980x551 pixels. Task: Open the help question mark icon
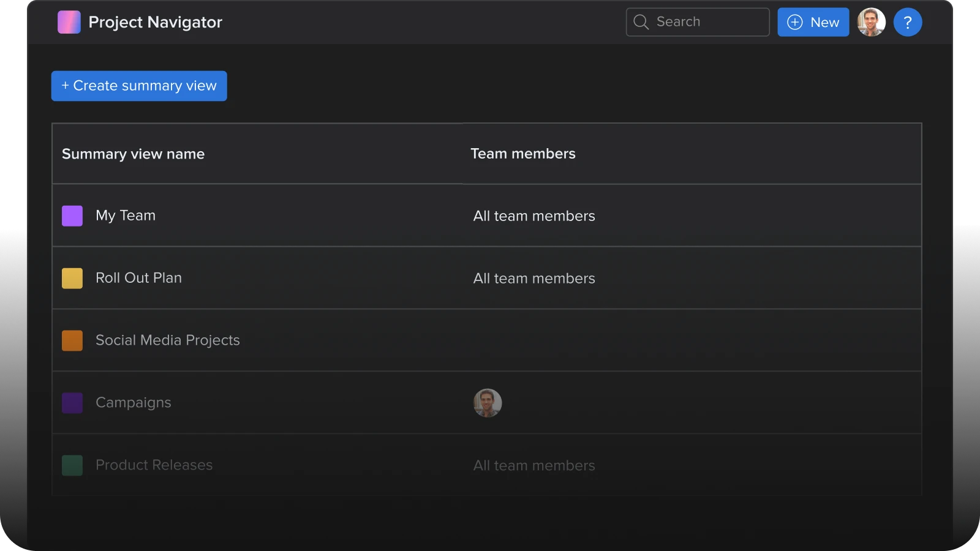pyautogui.click(x=908, y=23)
